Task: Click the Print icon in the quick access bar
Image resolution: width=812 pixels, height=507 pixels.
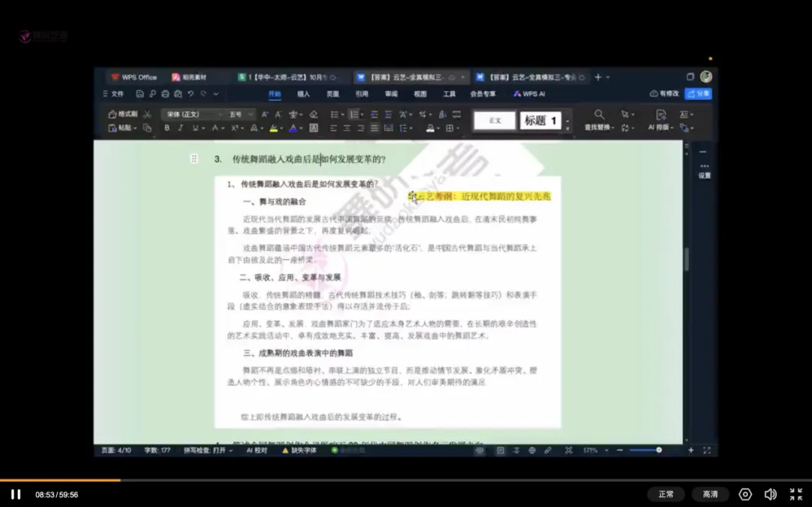Action: pos(165,94)
